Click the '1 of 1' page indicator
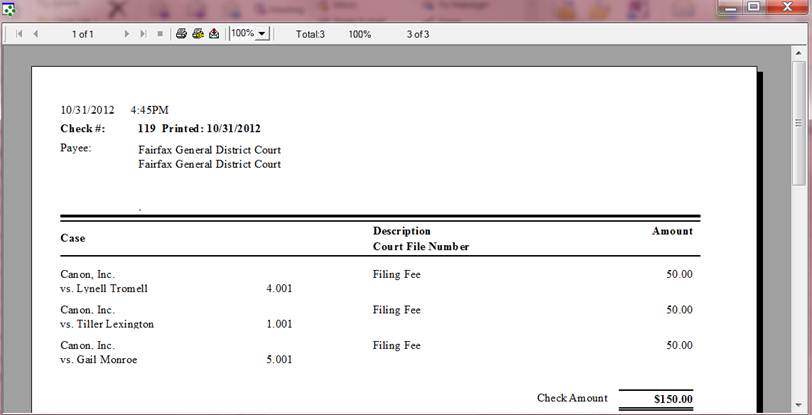This screenshot has width=812, height=415. click(x=82, y=34)
